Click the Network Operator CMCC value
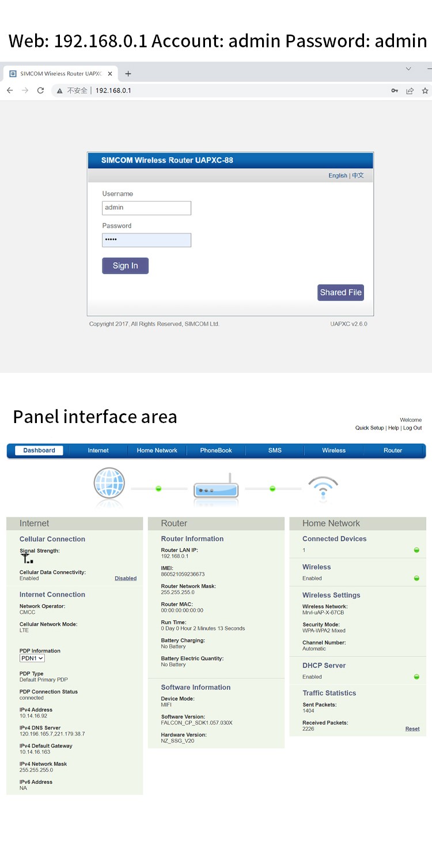 click(27, 612)
